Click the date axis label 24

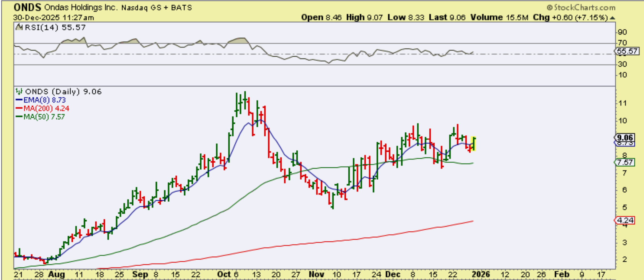[376, 274]
